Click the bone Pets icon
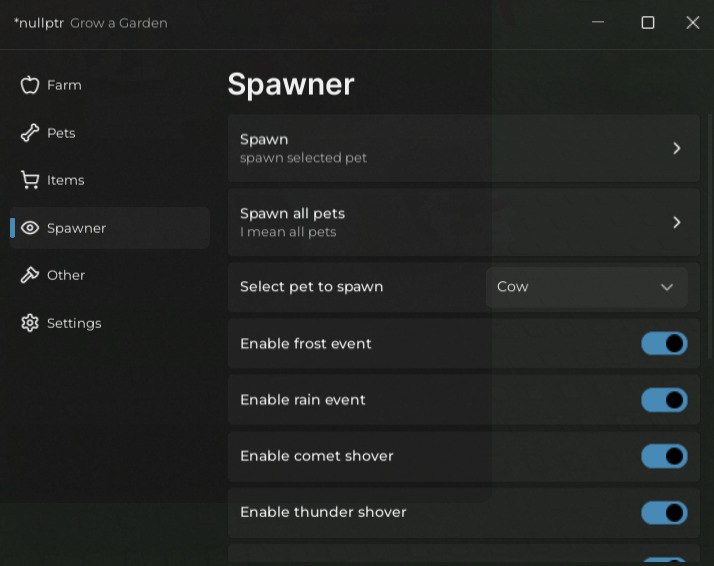The width and height of the screenshot is (714, 566). [x=30, y=133]
